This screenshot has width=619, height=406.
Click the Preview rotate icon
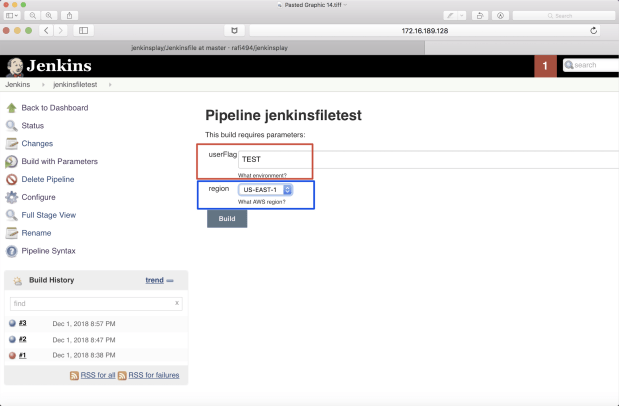click(480, 16)
